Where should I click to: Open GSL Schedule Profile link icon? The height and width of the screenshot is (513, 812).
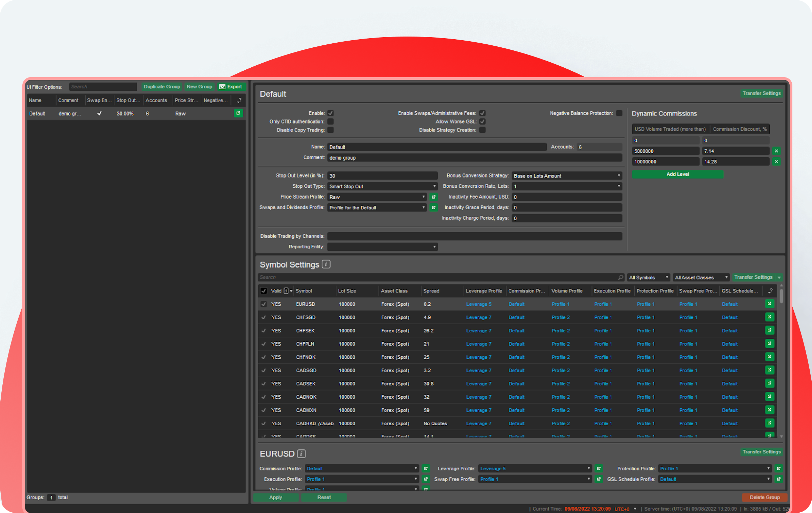(779, 479)
